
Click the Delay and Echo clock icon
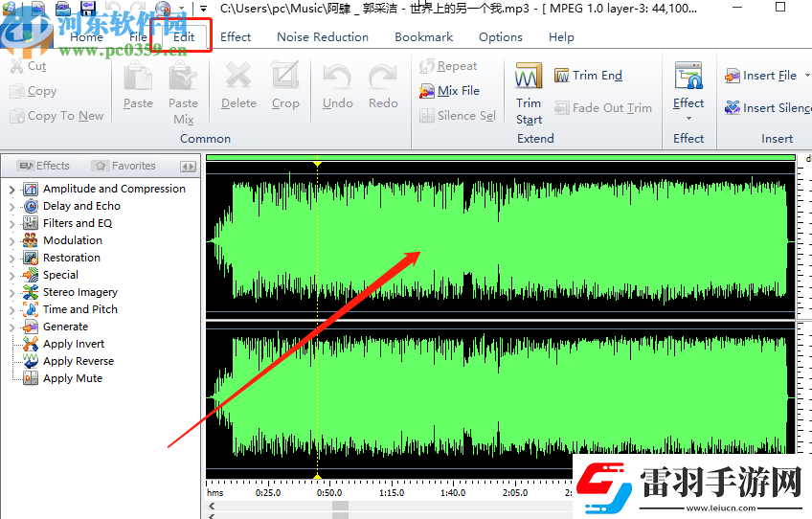point(31,206)
